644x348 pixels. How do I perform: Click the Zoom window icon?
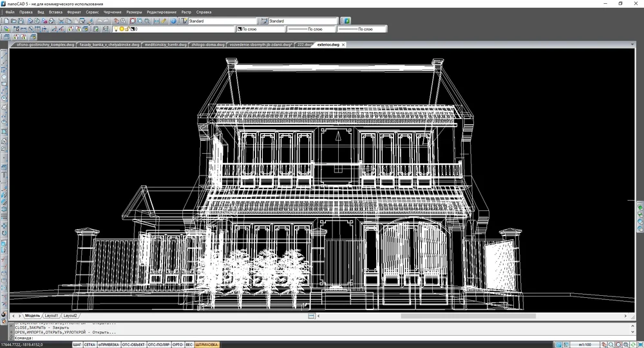[x=132, y=21]
